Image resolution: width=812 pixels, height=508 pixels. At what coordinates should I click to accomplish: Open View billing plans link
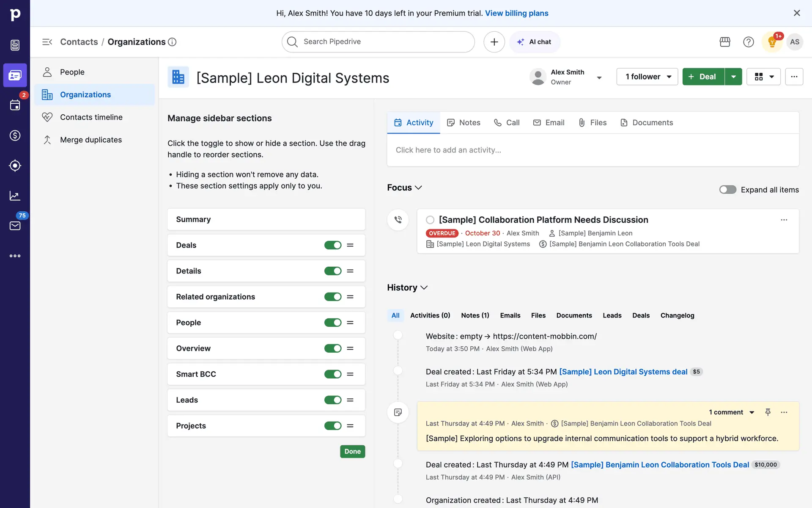tap(516, 13)
